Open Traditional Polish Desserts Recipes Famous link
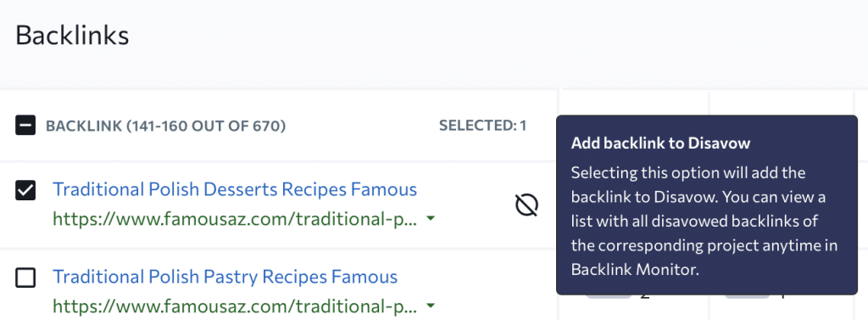 235,189
